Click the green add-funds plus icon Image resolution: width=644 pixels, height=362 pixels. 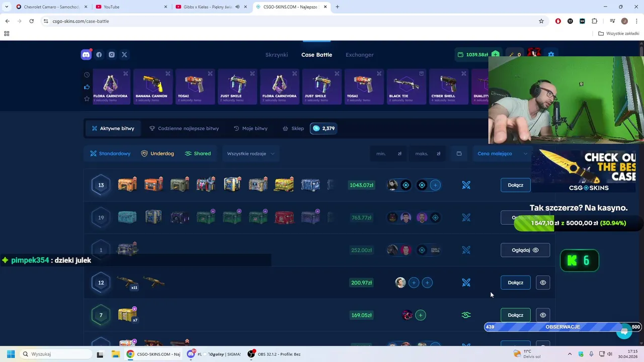[x=496, y=54]
